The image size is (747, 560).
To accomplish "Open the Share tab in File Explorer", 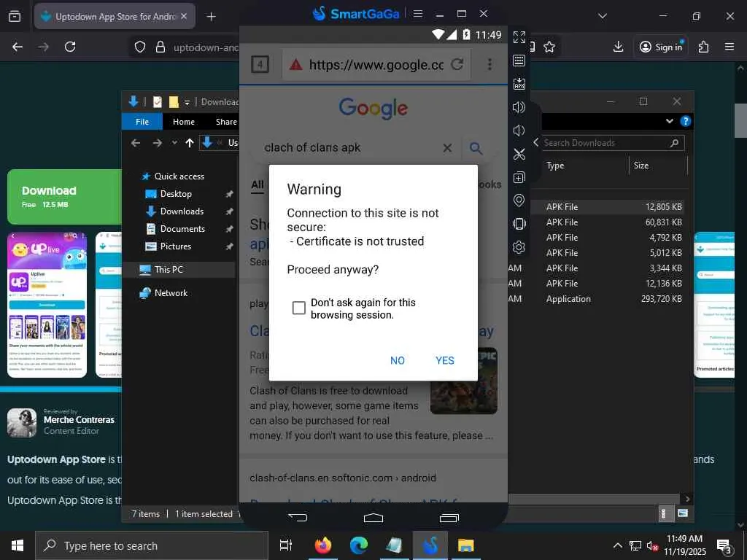I will [x=226, y=122].
